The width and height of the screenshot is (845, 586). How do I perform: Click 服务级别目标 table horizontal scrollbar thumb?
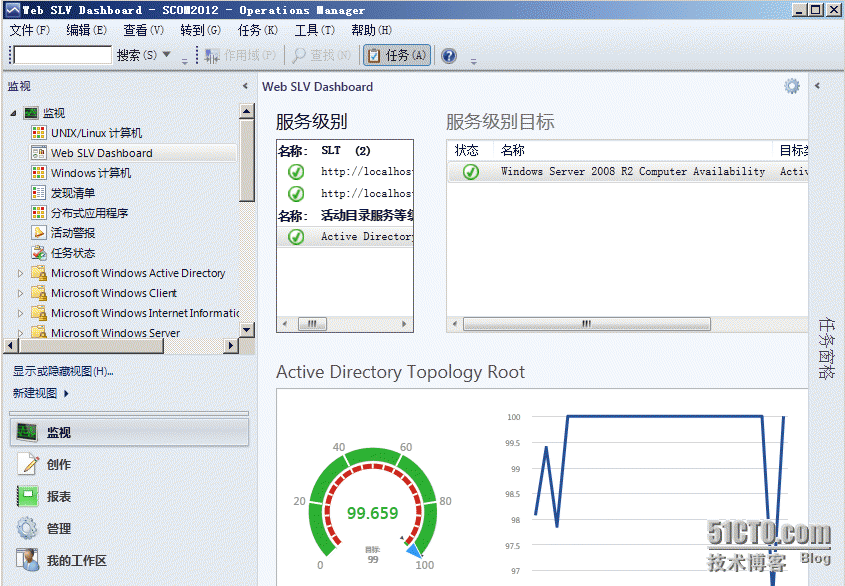click(586, 324)
